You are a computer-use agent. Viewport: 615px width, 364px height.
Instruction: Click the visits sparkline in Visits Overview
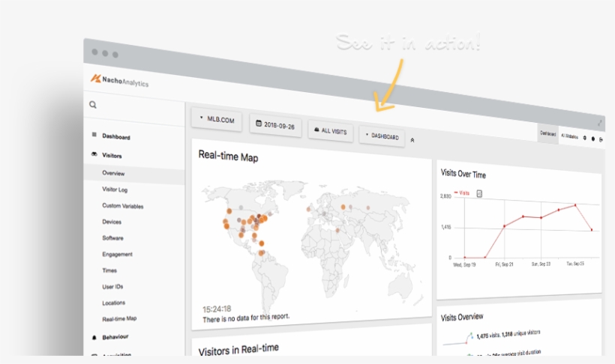458,339
